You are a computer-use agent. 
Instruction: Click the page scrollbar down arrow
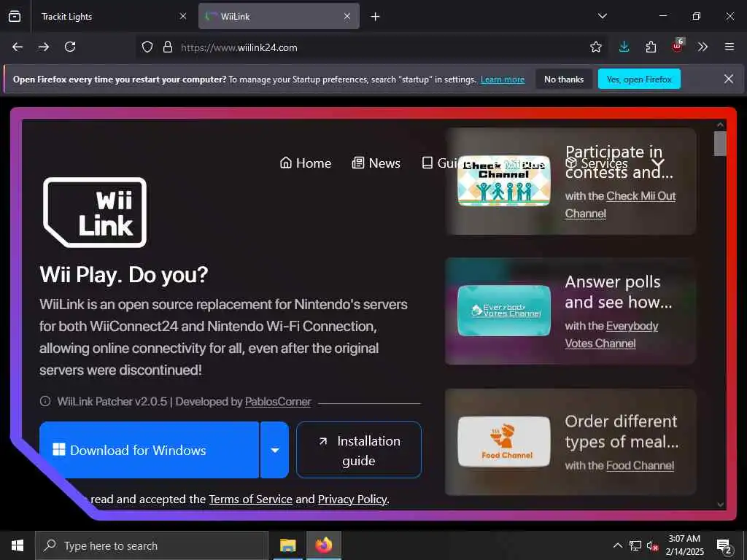point(720,505)
